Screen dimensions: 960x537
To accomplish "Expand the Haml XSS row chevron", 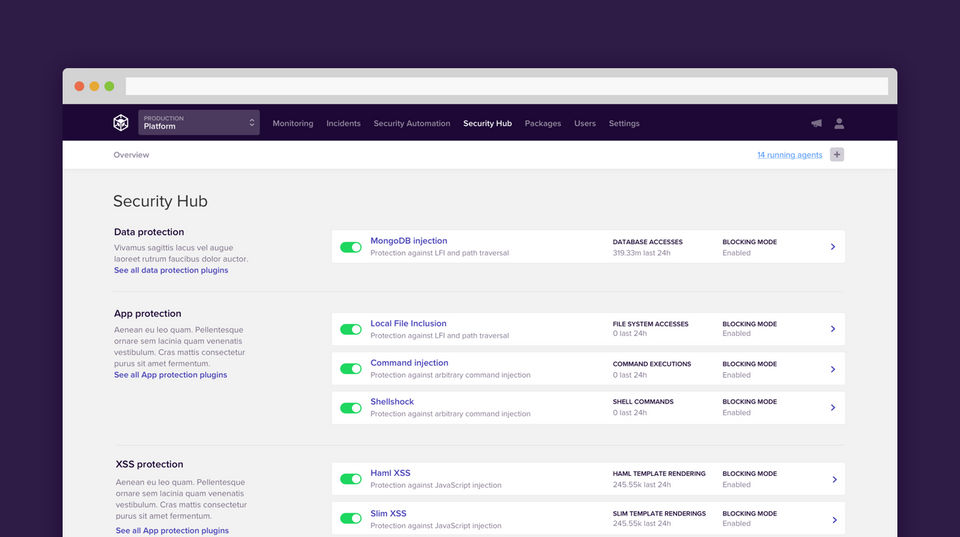I will pyautogui.click(x=834, y=479).
